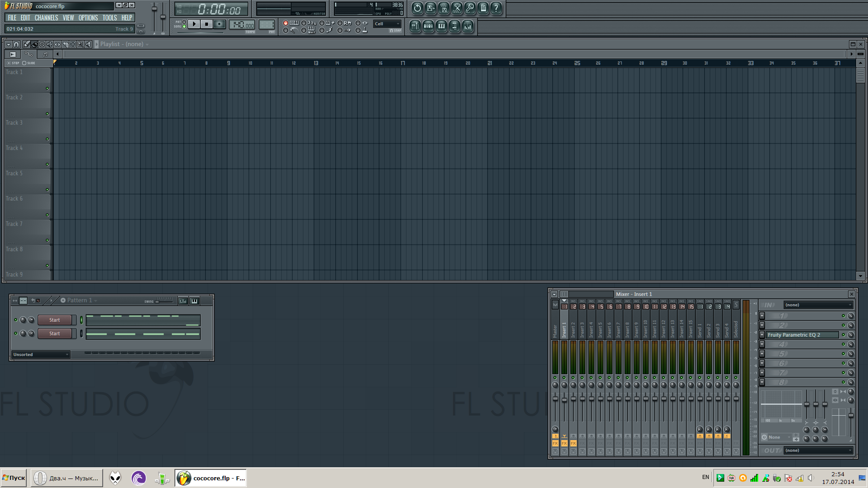Click the Insert 1 volume fader
The height and width of the screenshot is (488, 868).
(x=564, y=400)
